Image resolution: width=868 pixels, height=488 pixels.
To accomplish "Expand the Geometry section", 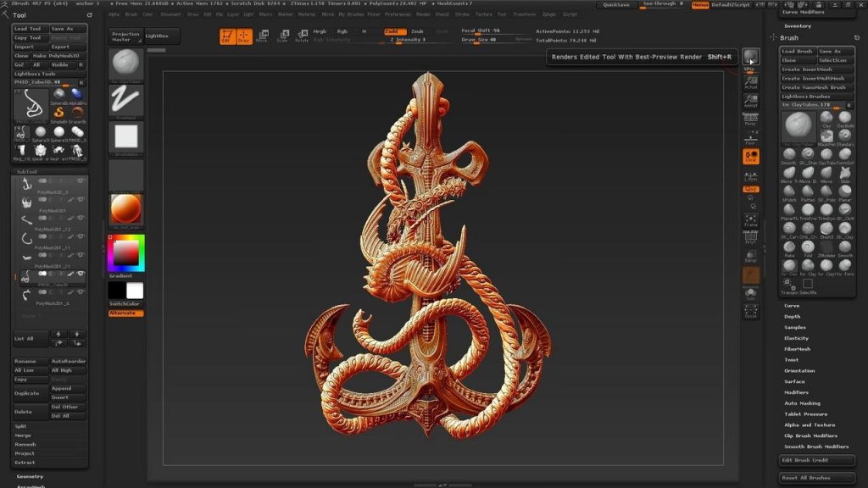I will [30, 476].
